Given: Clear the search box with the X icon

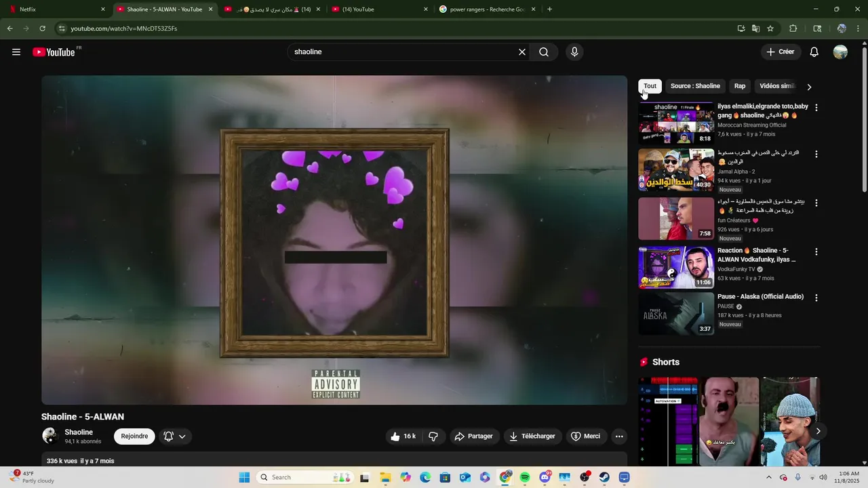Looking at the screenshot, I should (x=522, y=52).
